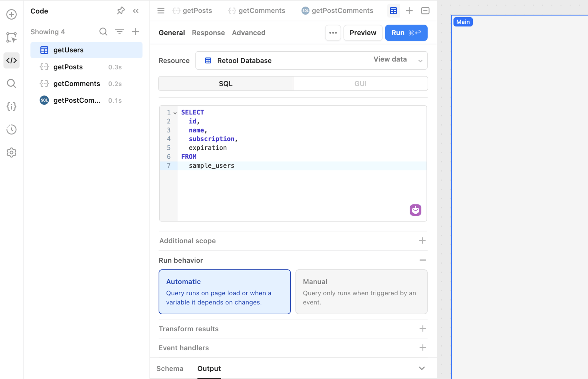This screenshot has height=379, width=588.
Task: Click the View data link
Action: coord(390,59)
